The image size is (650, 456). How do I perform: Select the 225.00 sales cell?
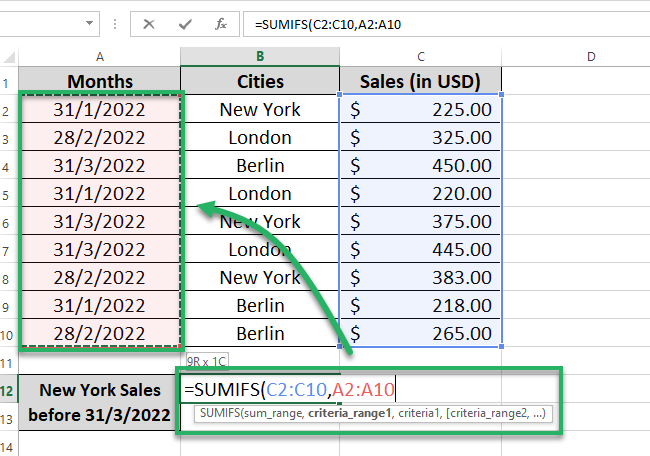click(x=420, y=109)
